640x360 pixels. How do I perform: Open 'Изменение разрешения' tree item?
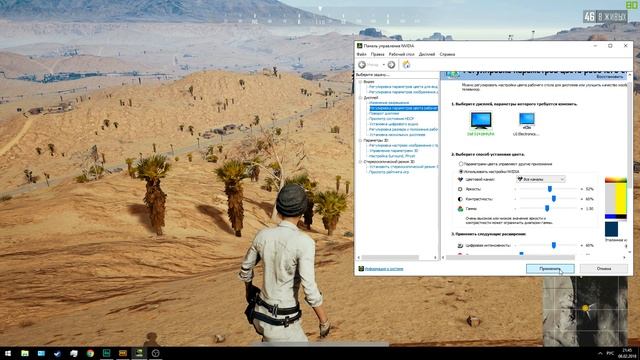tap(389, 103)
